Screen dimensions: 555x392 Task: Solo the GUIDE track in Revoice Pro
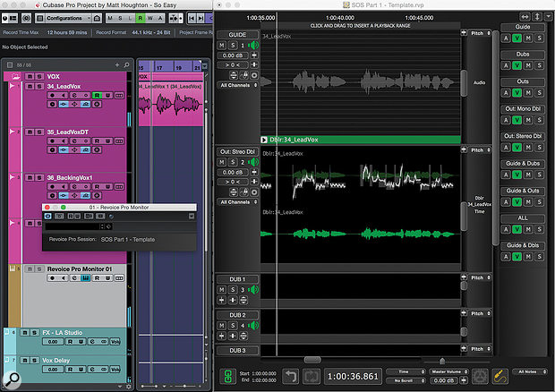point(233,46)
